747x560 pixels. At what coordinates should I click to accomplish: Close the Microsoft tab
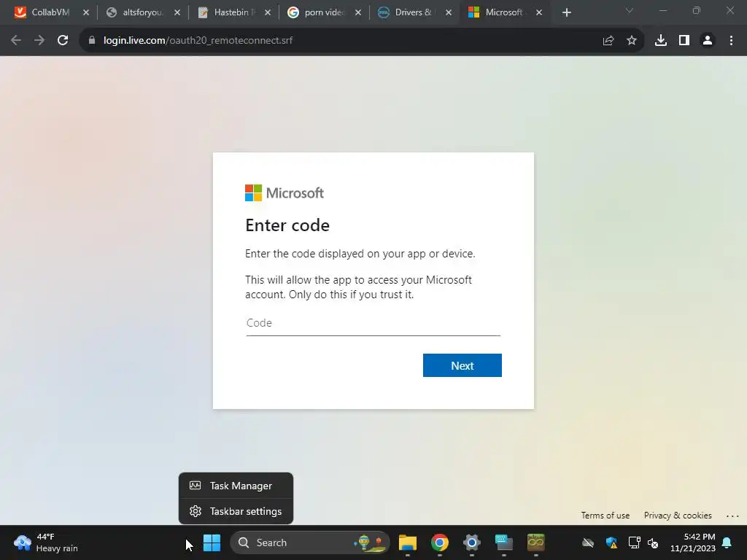pyautogui.click(x=539, y=13)
